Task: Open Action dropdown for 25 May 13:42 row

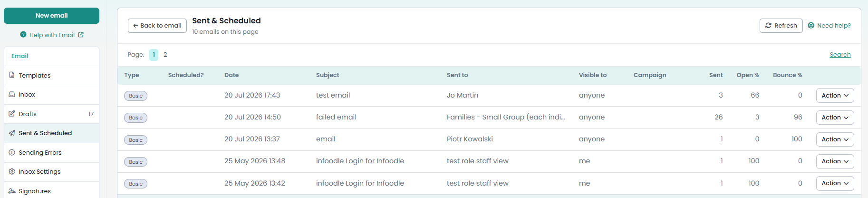Action: click(x=835, y=183)
